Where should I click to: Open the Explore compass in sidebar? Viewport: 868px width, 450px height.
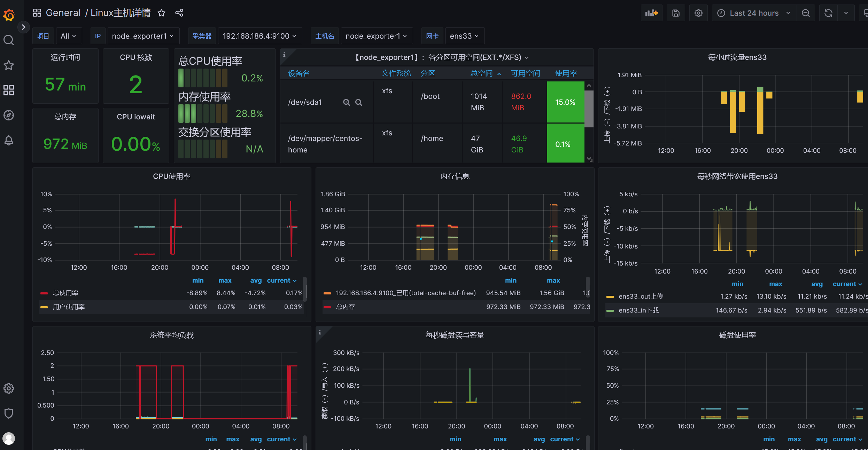(x=9, y=115)
